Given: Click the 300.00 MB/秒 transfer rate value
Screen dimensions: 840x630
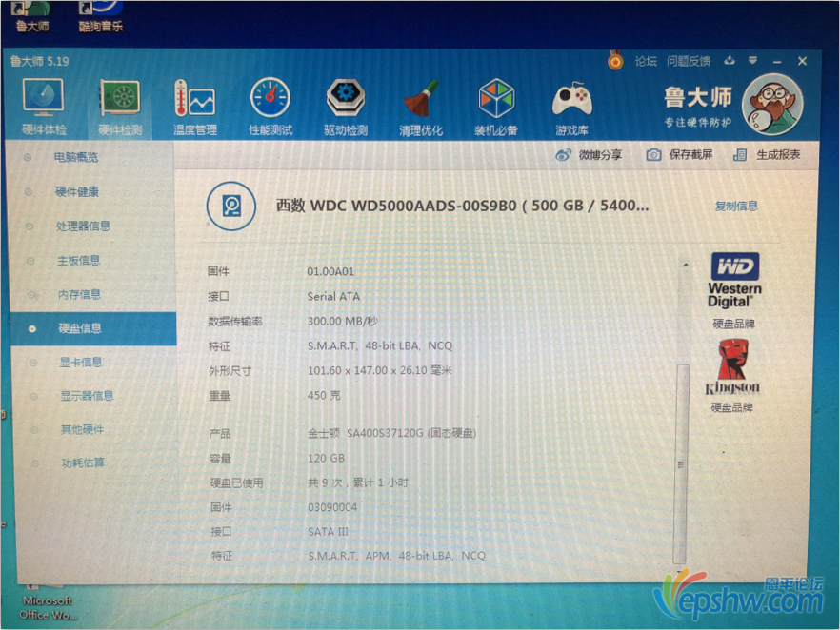Looking at the screenshot, I should point(342,321).
